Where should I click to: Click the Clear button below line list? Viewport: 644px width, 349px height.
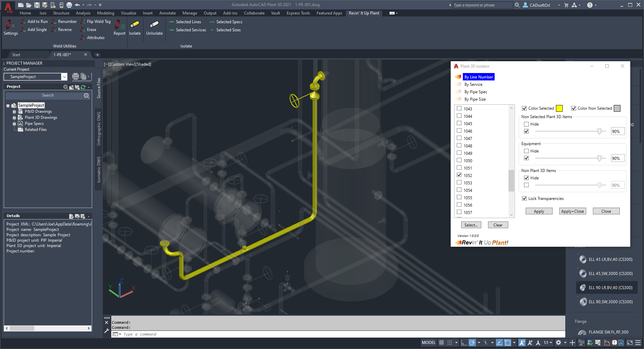(498, 225)
